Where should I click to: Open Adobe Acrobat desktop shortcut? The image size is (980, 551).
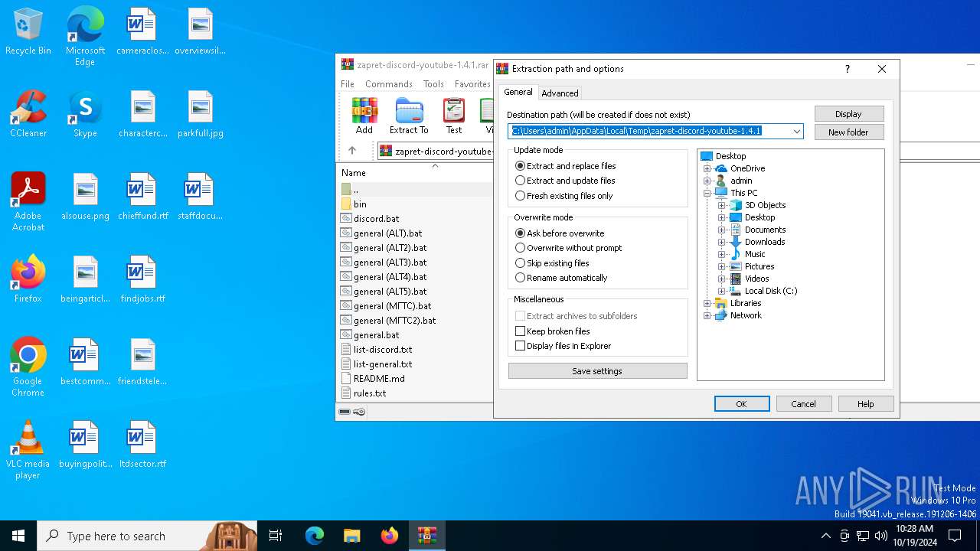[28, 202]
